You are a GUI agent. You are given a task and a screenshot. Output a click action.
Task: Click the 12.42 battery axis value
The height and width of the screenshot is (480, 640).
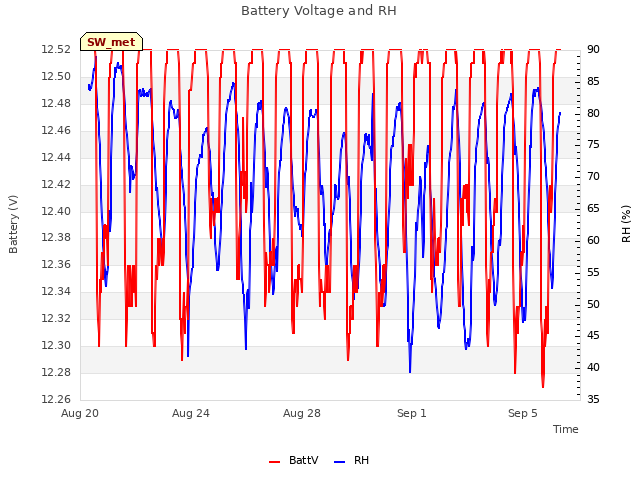click(x=56, y=184)
